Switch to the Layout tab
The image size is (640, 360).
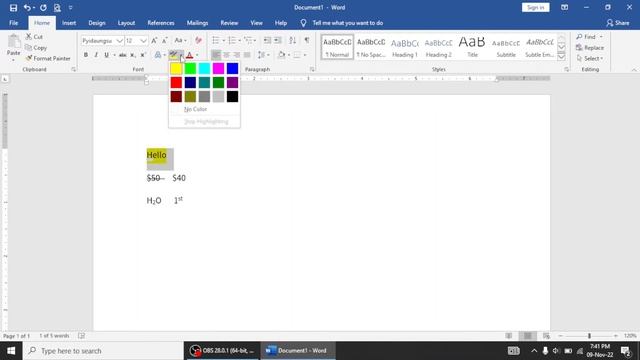point(126,23)
